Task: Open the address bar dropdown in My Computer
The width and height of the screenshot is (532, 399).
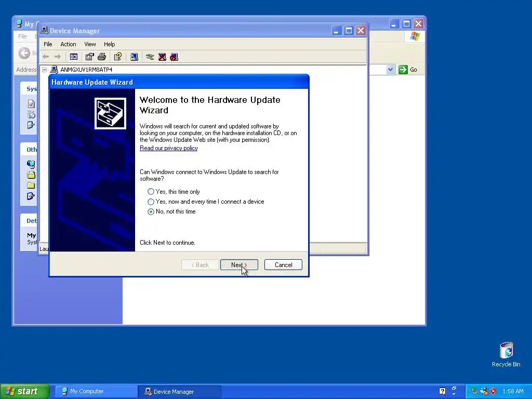Action: tap(391, 70)
